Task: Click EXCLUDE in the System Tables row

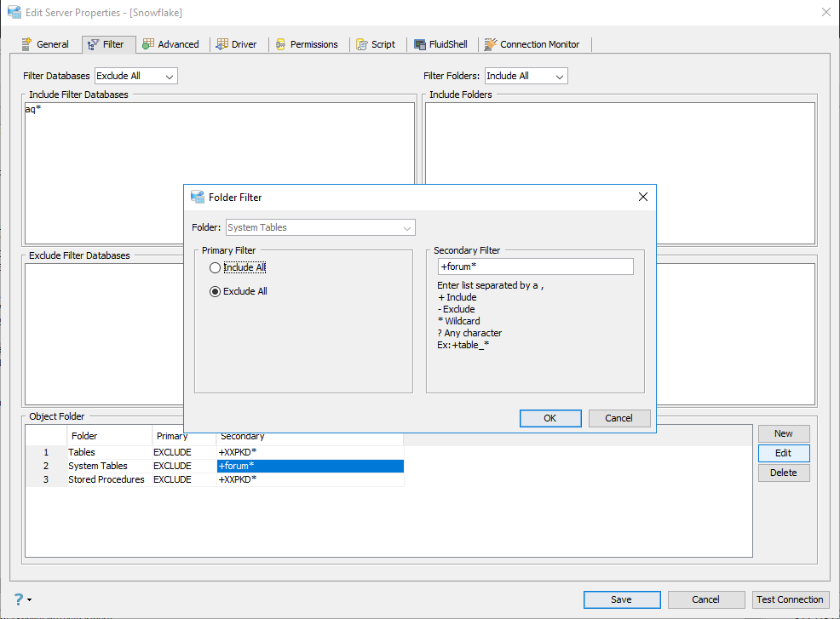Action: (184, 466)
